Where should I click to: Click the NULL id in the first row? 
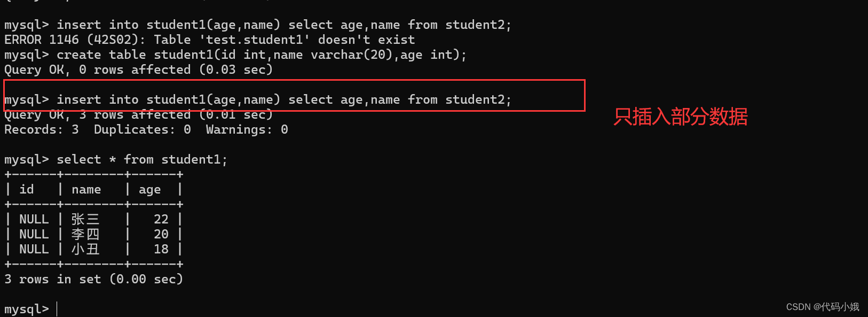[x=34, y=219]
